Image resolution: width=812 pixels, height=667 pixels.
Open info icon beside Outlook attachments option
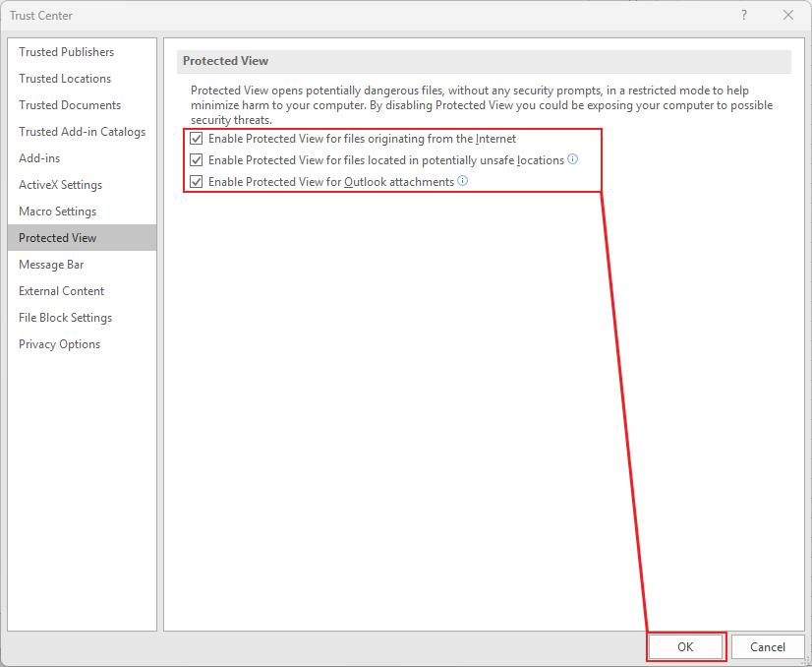click(x=462, y=181)
